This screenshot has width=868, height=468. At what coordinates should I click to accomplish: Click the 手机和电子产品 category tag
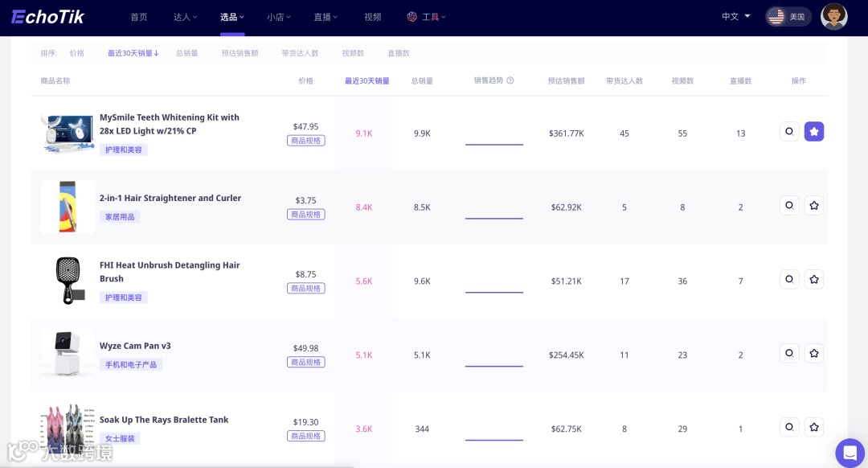[131, 364]
